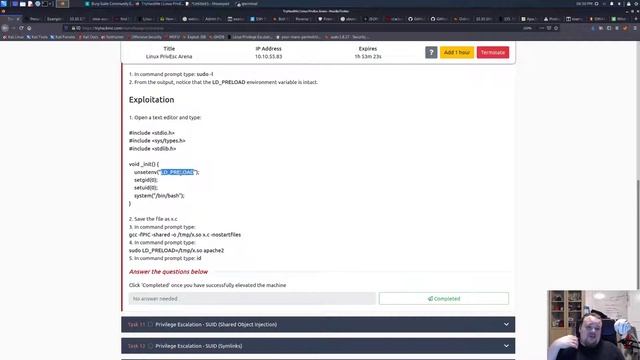
Task: Switch to Mousepad taskbar window
Action: [x=208, y=4]
